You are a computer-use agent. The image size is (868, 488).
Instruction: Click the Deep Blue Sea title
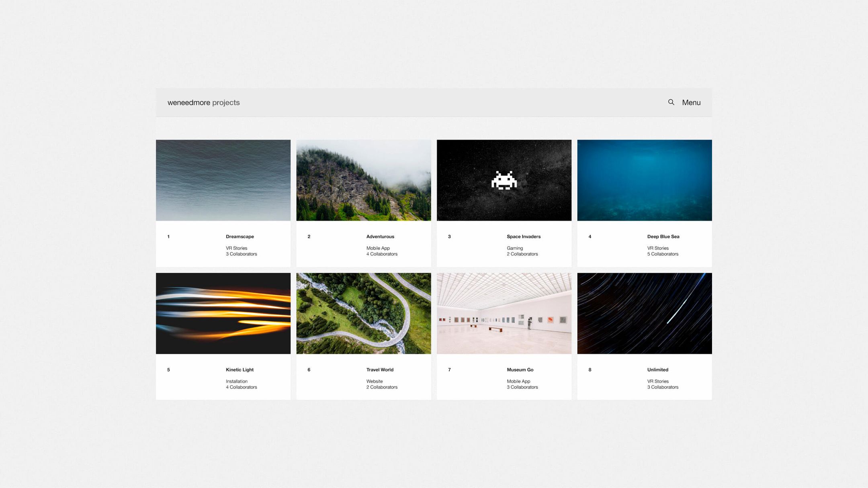(663, 237)
